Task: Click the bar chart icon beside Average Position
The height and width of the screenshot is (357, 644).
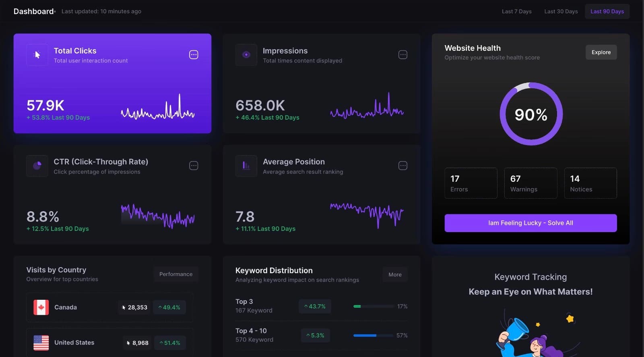Action: pyautogui.click(x=246, y=166)
